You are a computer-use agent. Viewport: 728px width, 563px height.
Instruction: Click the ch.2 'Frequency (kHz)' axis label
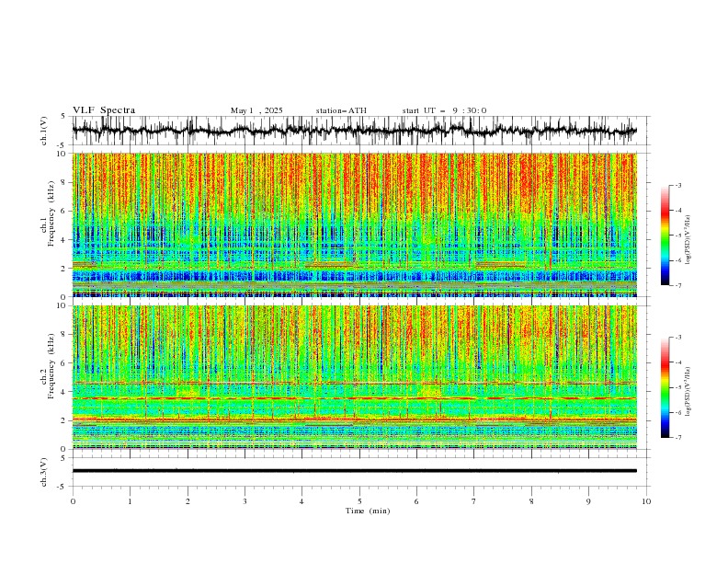pyautogui.click(x=51, y=366)
